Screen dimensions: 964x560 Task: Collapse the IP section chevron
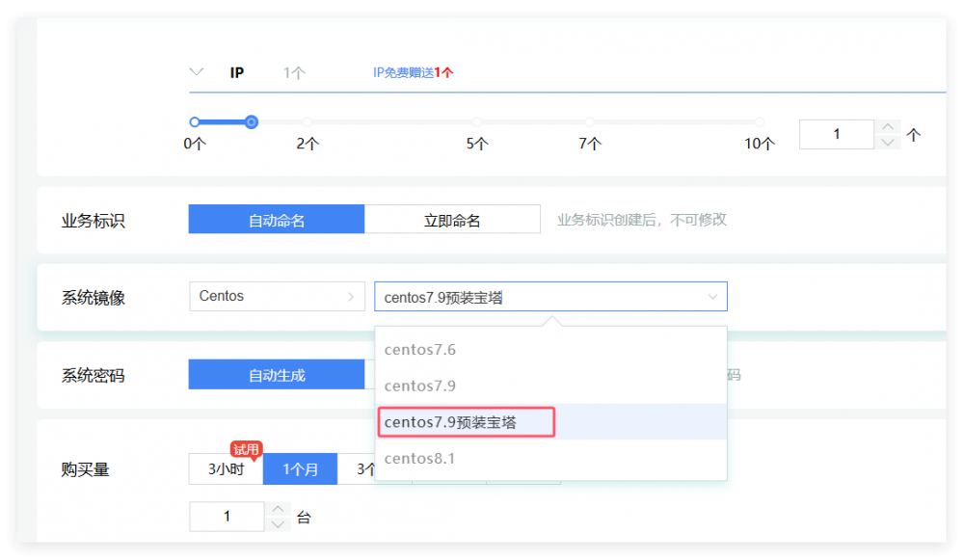point(196,72)
